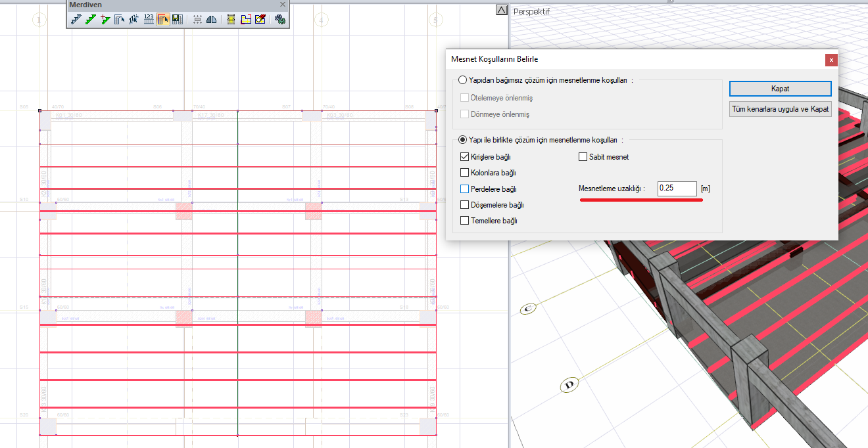
Task: Check the 'Kolonlara bağlı' checkbox
Action: point(465,173)
